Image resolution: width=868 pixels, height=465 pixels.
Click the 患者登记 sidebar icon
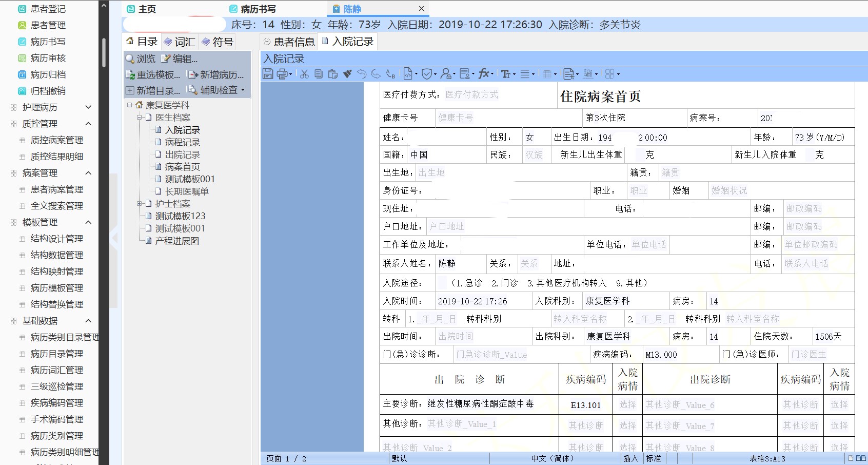coord(22,9)
